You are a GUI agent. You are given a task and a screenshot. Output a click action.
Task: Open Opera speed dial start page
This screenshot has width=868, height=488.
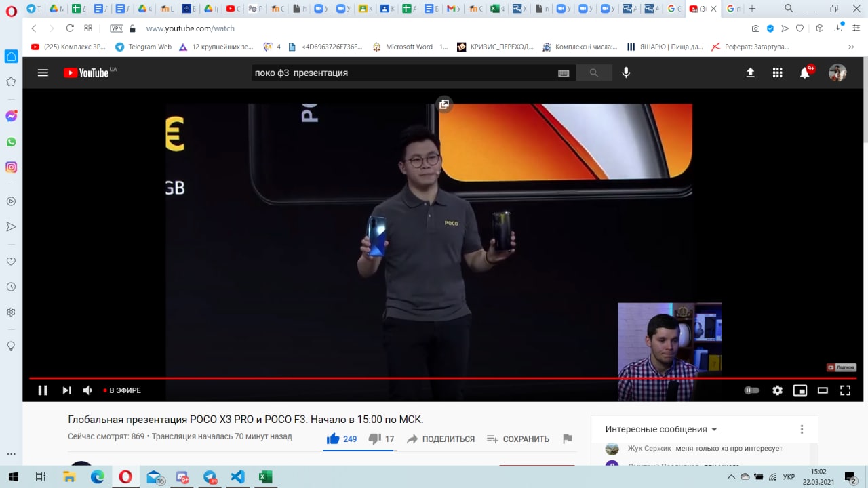click(x=88, y=28)
